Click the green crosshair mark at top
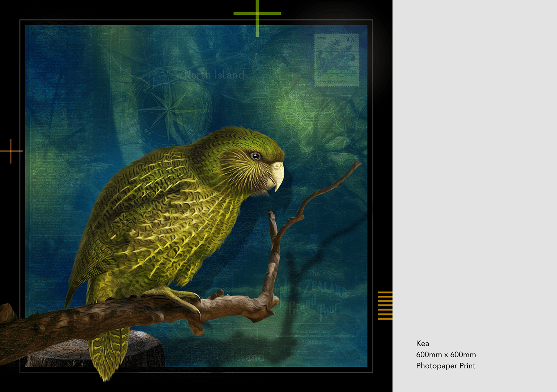557x392 pixels. pos(257,14)
